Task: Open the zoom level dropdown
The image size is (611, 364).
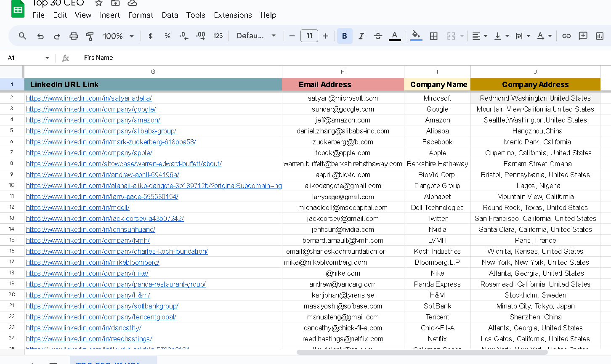Action: point(118,36)
